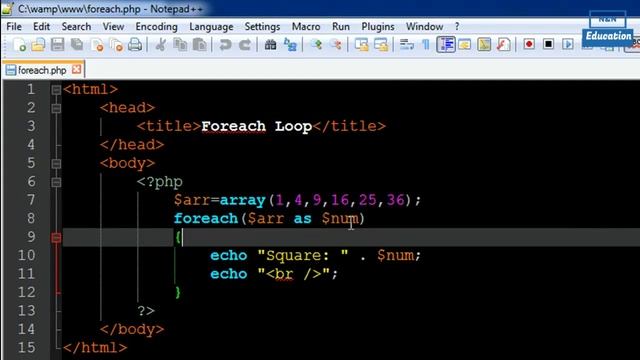
Task: Click the Zoom Out icon
Action: pyautogui.click(x=336, y=44)
